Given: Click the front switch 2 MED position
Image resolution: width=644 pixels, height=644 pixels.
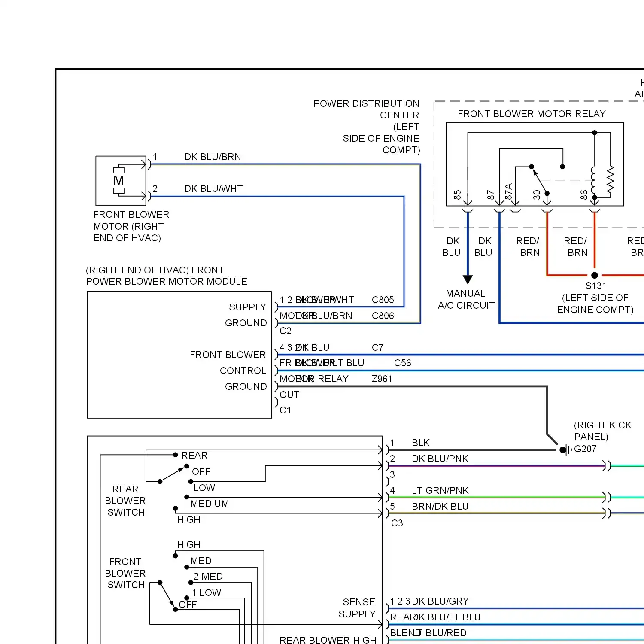Looking at the screenshot, I should tap(208, 577).
